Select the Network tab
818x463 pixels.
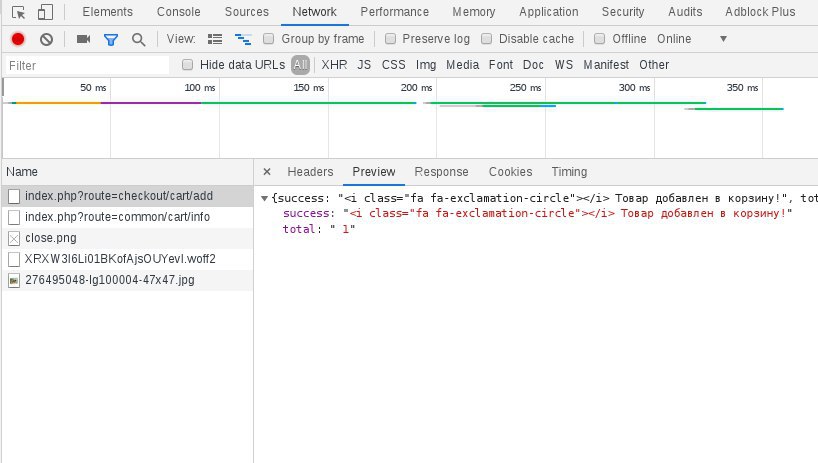point(315,11)
